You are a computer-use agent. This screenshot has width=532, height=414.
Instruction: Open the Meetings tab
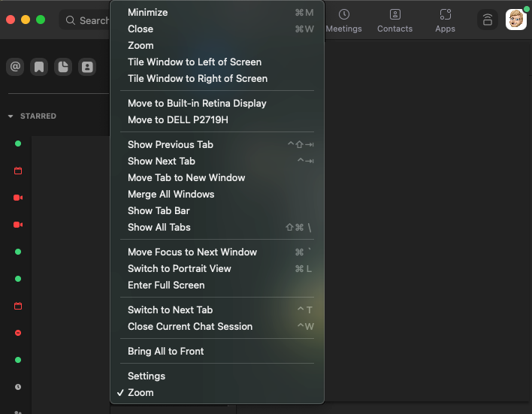343,20
